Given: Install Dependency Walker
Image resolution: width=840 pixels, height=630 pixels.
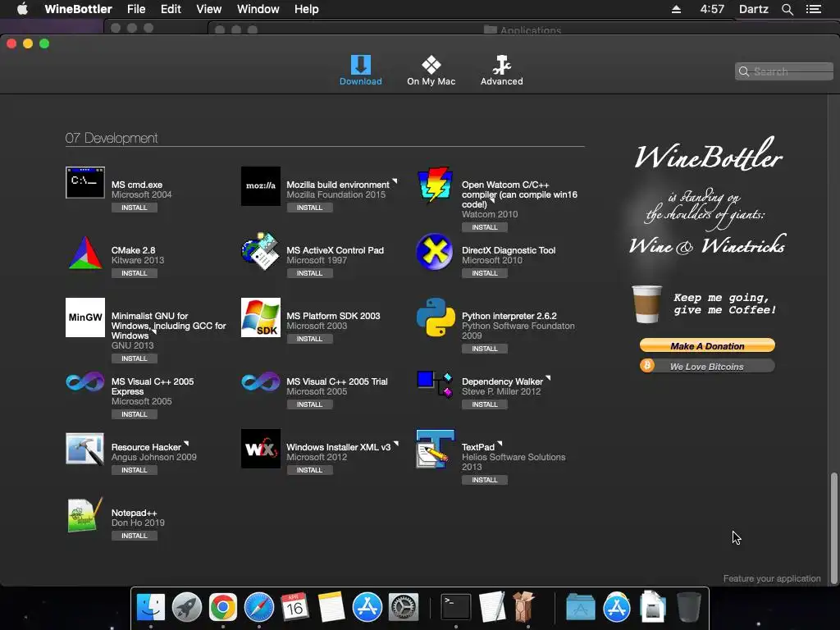Looking at the screenshot, I should pyautogui.click(x=485, y=404).
